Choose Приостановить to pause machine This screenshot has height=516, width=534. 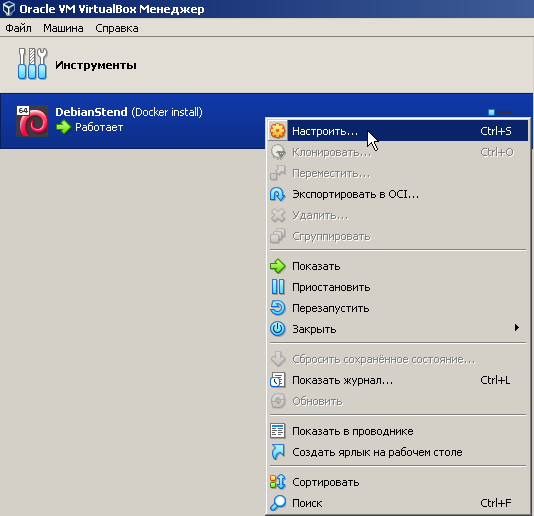coord(397,287)
